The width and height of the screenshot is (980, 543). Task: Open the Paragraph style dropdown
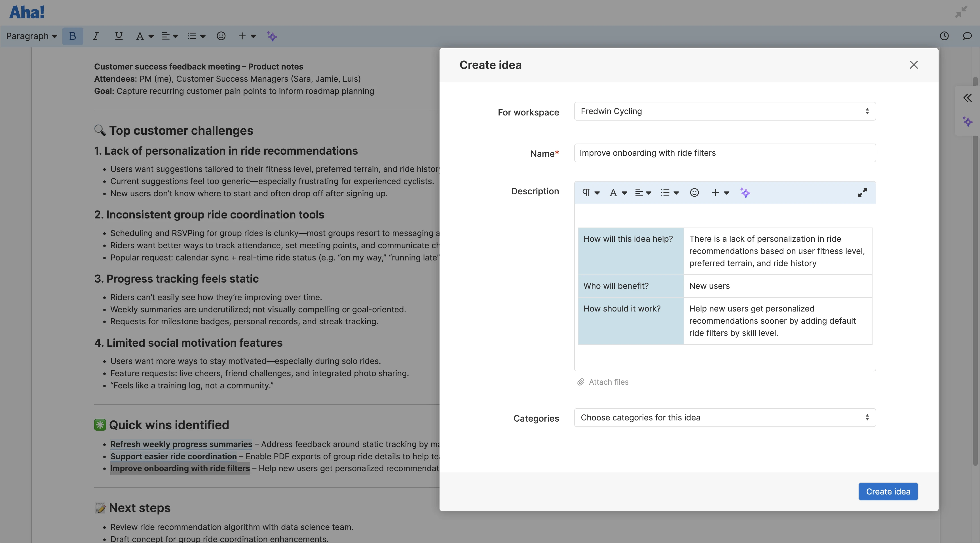pos(31,36)
